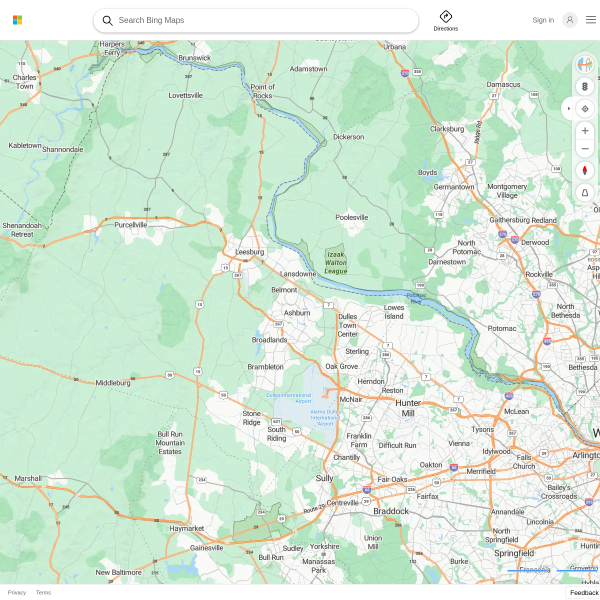Click the Centreville map label
Viewport: 600px width, 600px height.
342,503
